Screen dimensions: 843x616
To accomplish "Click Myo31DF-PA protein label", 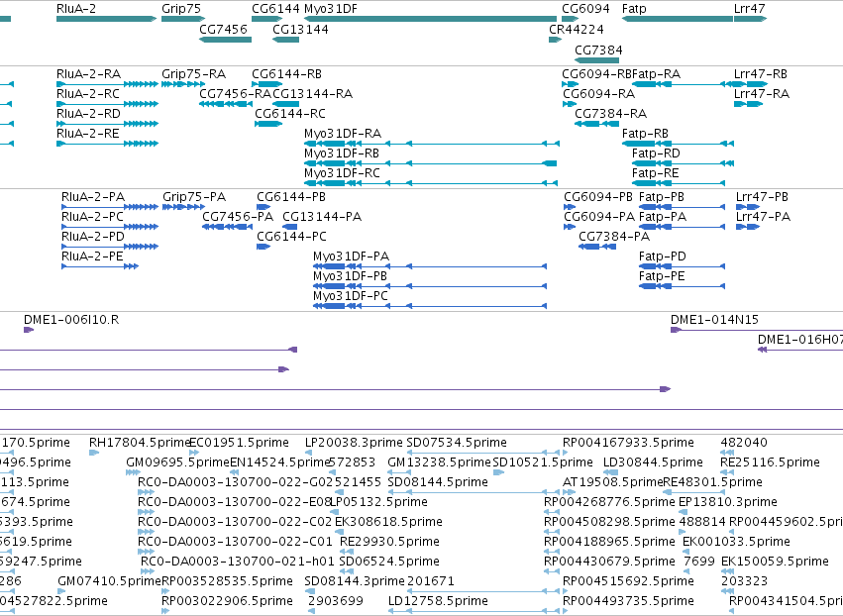I will point(351,257).
